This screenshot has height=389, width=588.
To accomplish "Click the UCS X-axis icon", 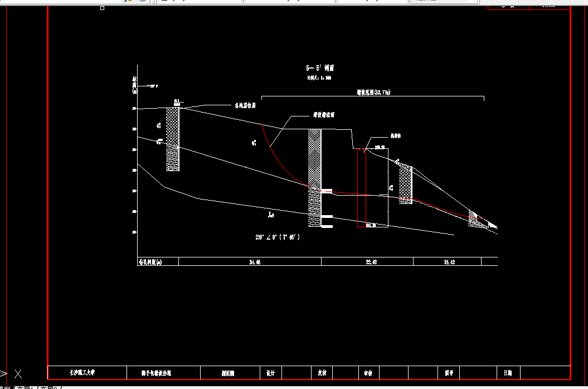I will click(x=18, y=373).
